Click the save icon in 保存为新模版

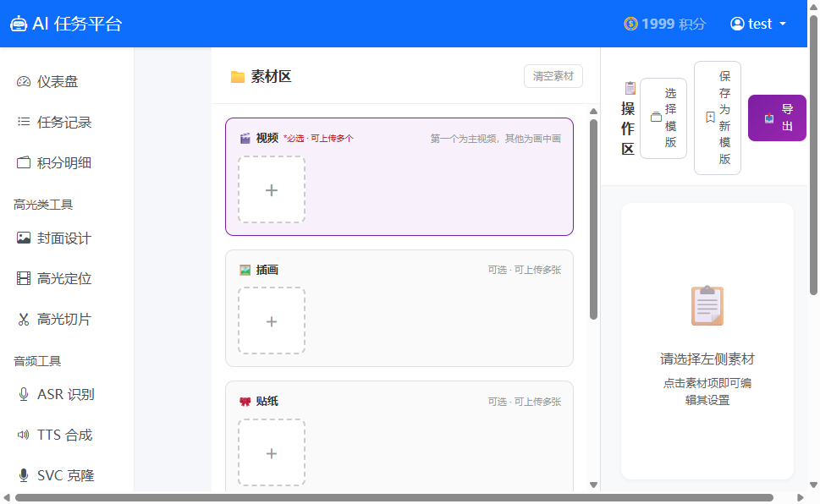pos(710,117)
